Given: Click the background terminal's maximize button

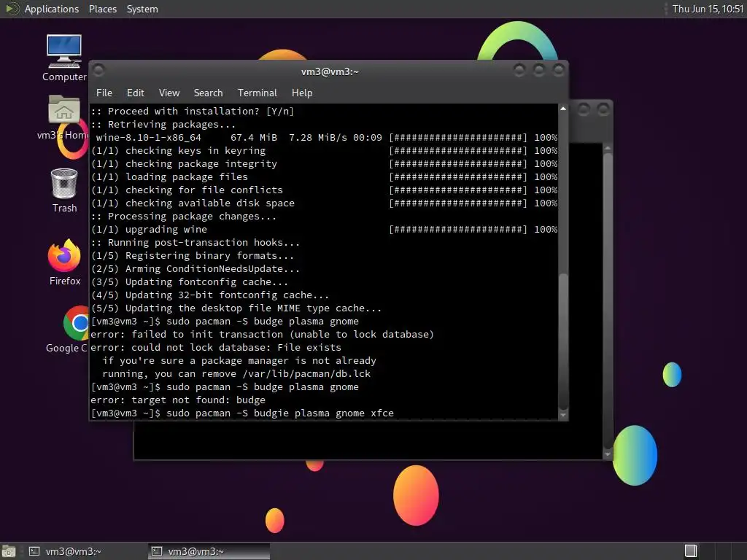Looking at the screenshot, I should tap(584, 109).
